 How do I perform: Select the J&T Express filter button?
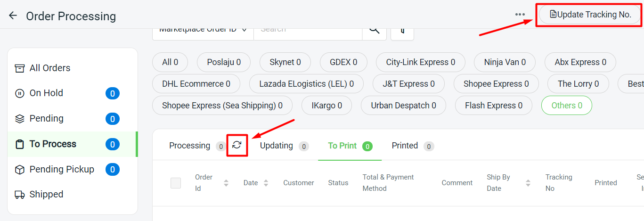click(x=408, y=84)
